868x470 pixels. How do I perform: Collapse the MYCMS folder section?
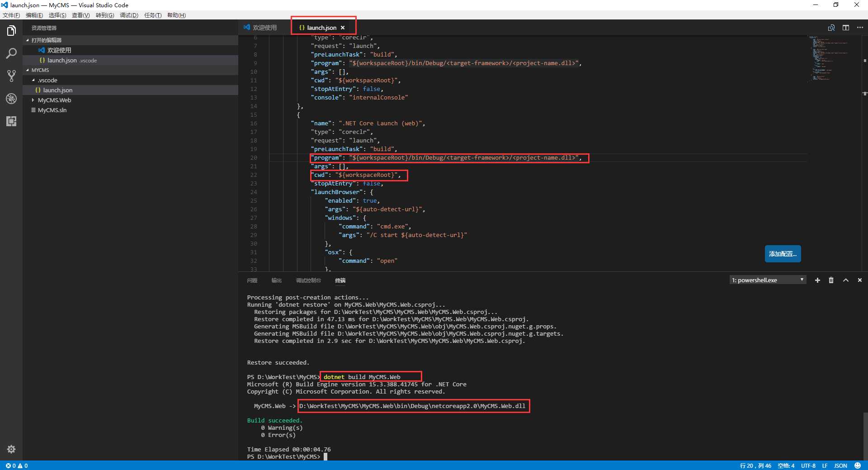coord(130,70)
